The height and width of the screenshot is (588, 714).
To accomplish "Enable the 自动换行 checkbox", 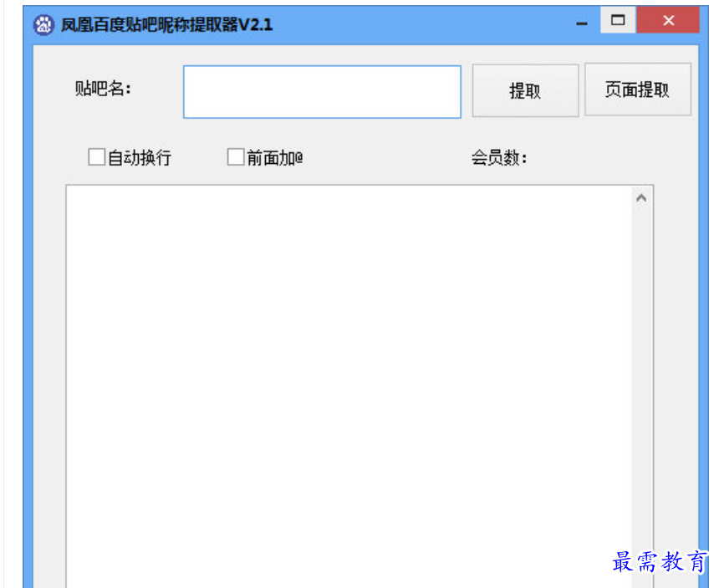I will (x=96, y=157).
